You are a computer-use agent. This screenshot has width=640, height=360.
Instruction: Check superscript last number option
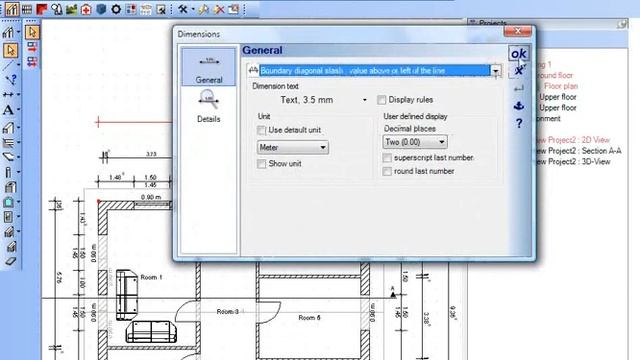(x=387, y=158)
